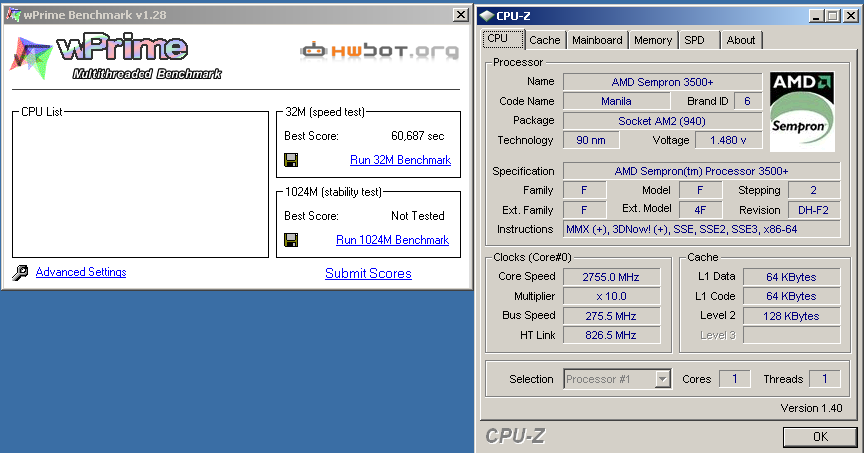Click the Package value Socket AM2 (940)

662,121
